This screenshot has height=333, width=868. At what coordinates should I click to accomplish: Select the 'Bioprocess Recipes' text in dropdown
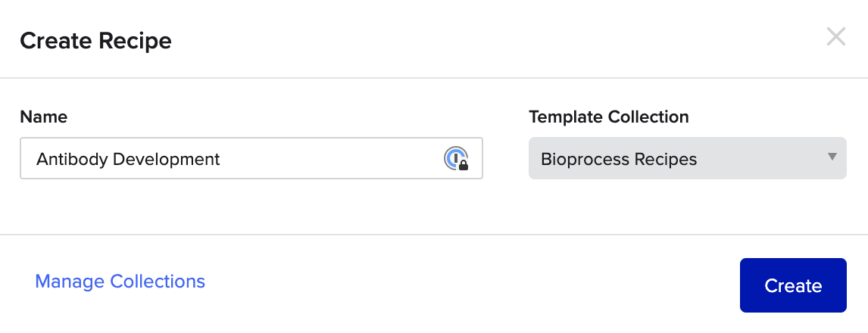[x=619, y=159]
